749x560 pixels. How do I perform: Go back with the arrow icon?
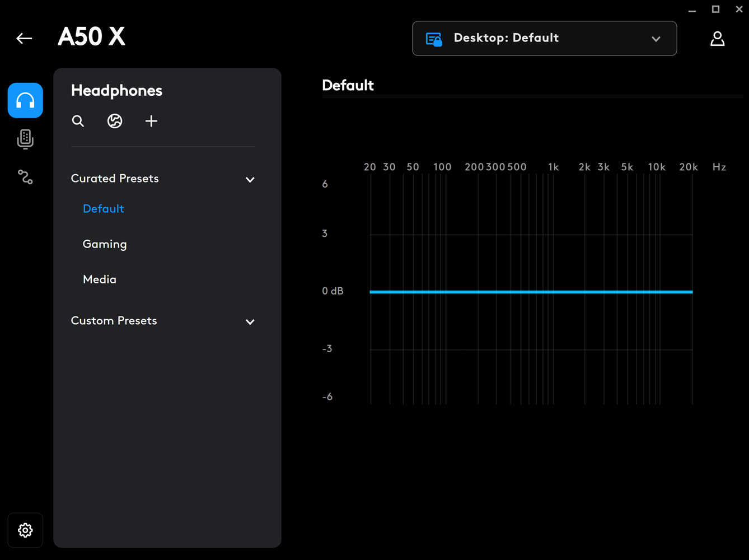24,38
